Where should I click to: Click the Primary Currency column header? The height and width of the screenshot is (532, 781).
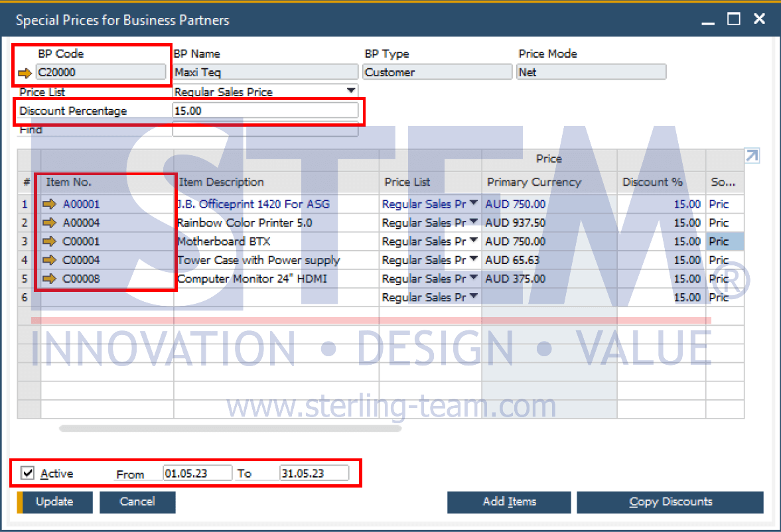tap(549, 182)
